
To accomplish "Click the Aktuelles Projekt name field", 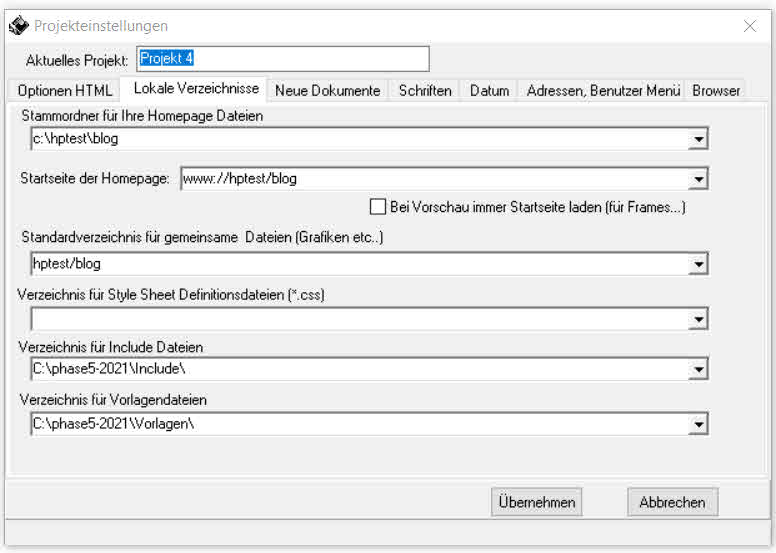I will point(282,59).
